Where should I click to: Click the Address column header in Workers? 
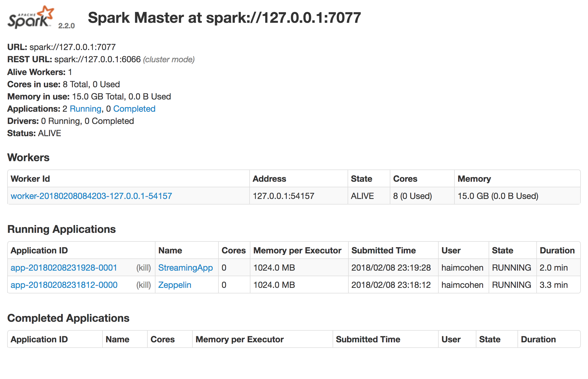[x=269, y=179]
